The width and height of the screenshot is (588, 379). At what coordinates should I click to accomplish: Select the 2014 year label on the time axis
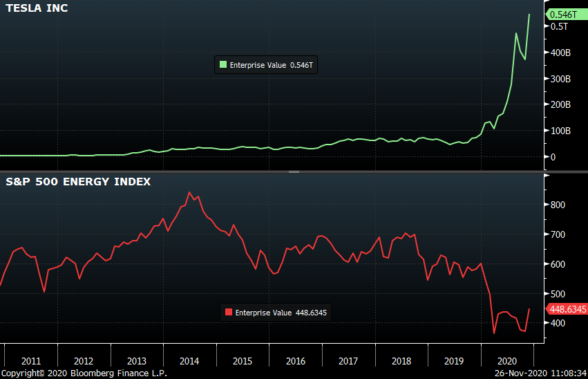tap(189, 361)
